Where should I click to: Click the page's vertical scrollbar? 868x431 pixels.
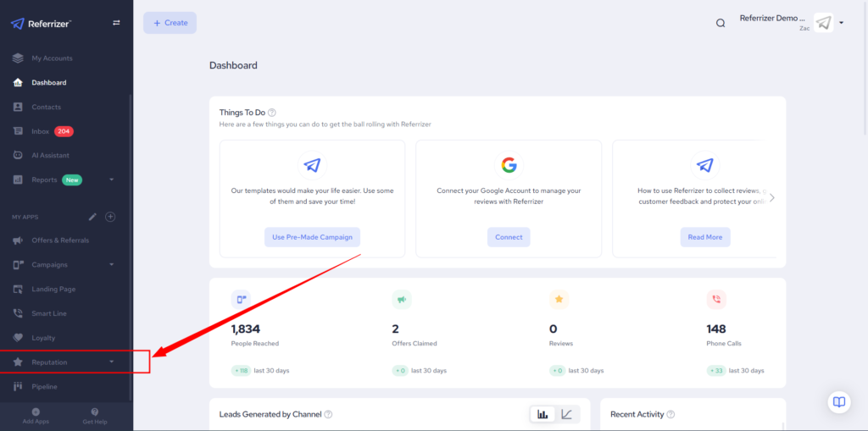[x=864, y=68]
